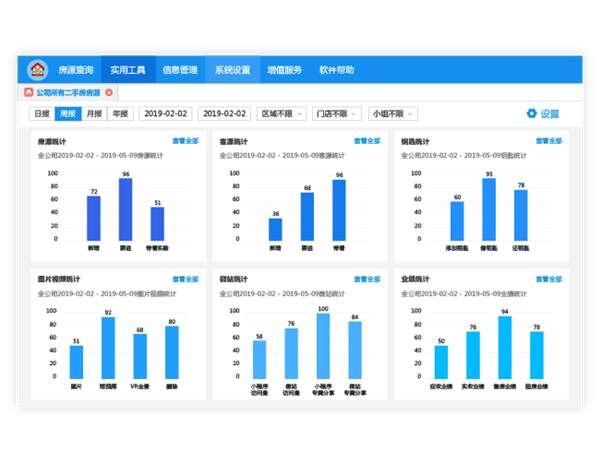The image size is (600, 462).
Task: Open the 小组不限 group dropdown
Action: 392,114
